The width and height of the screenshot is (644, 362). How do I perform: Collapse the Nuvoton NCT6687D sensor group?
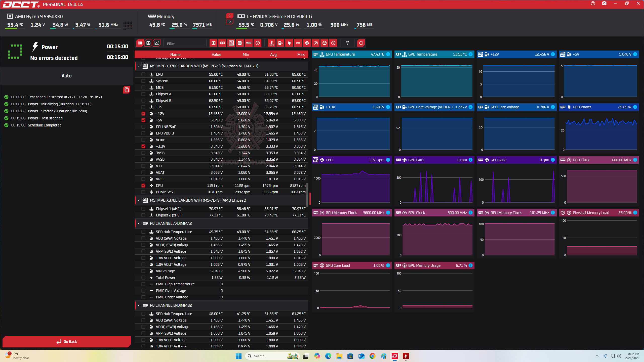[139, 66]
